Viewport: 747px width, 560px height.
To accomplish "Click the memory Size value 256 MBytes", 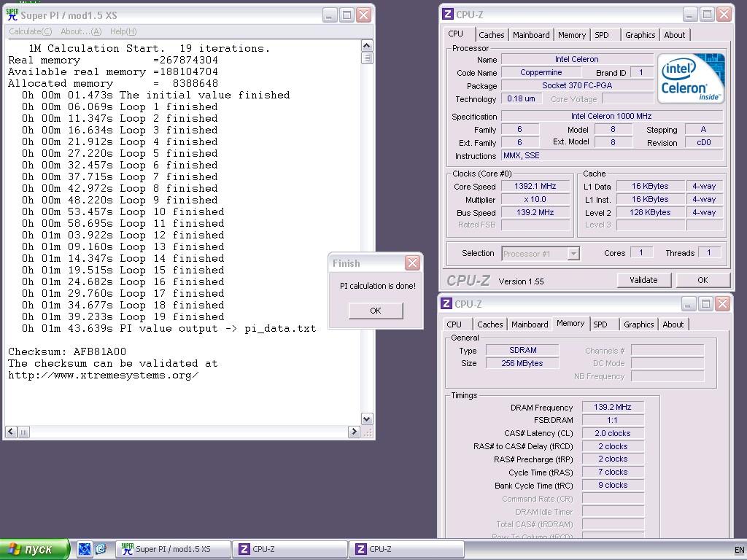I will pyautogui.click(x=522, y=363).
